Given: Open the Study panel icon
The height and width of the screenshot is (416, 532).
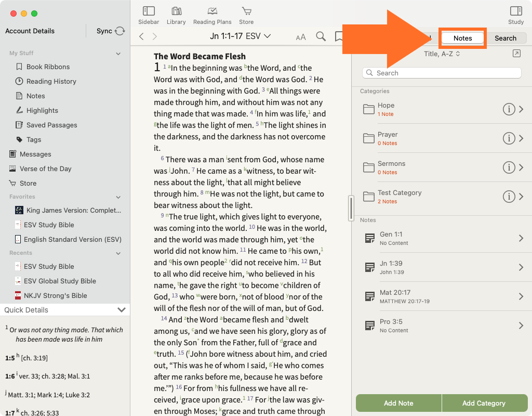Looking at the screenshot, I should coord(515,16).
